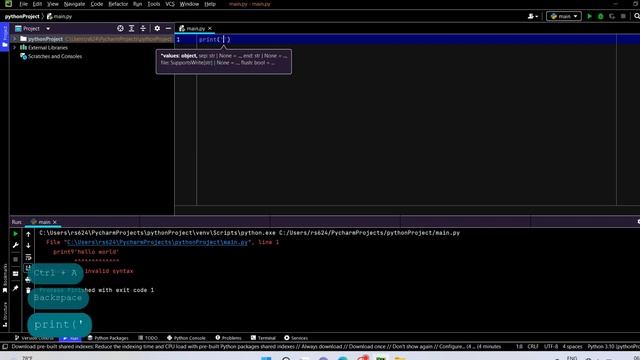
Task: Open the Bookmarks sidebar tab
Action: (5, 278)
